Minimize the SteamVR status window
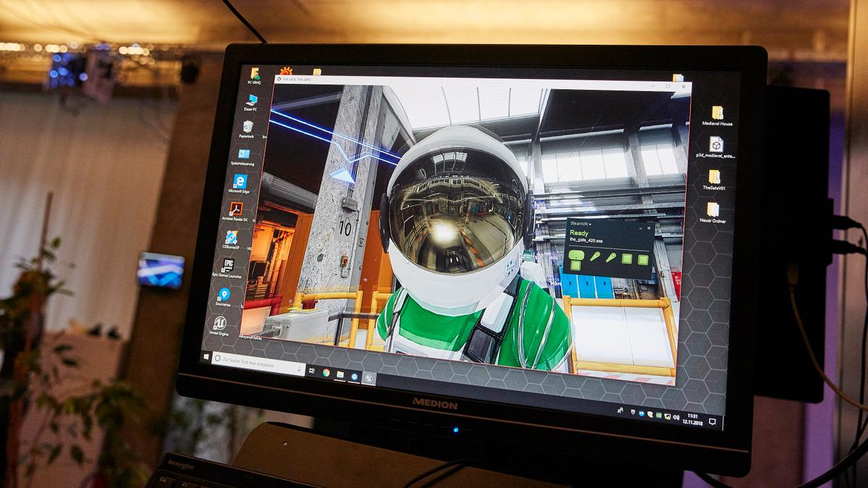The image size is (868, 488). (640, 227)
